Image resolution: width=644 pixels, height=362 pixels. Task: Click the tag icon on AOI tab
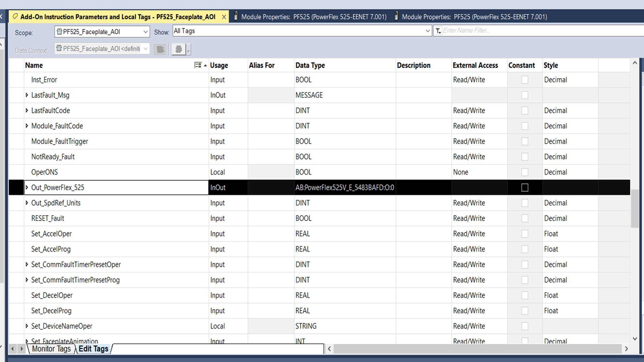coord(16,17)
